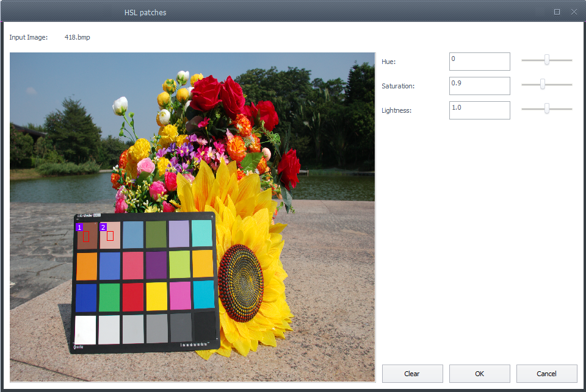Image resolution: width=586 pixels, height=392 pixels.
Task: Pick the purple patch on the color checker
Action: pyautogui.click(x=156, y=266)
